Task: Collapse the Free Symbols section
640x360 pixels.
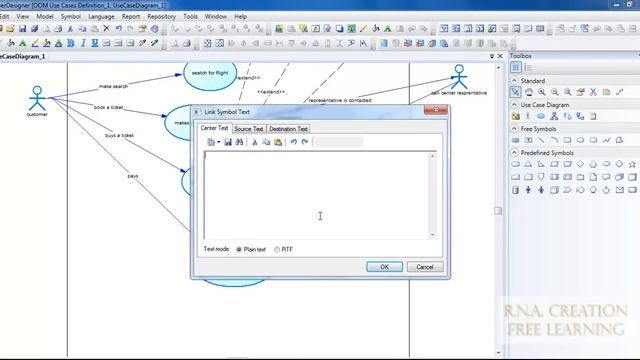Action: coord(514,129)
